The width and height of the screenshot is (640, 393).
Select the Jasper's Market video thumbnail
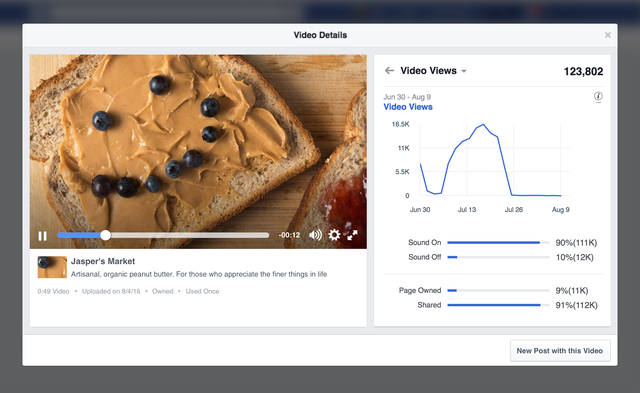click(x=52, y=267)
